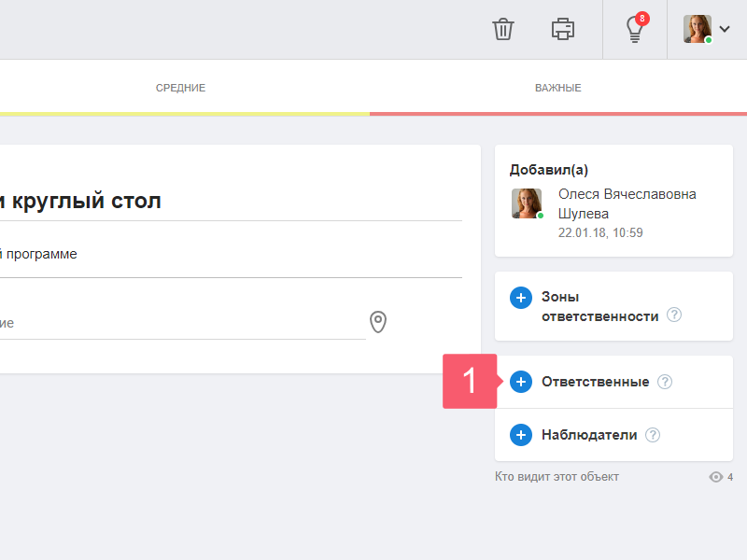747x560 pixels.
Task: Click the help icon beside Наблюдатели
Action: pos(652,435)
